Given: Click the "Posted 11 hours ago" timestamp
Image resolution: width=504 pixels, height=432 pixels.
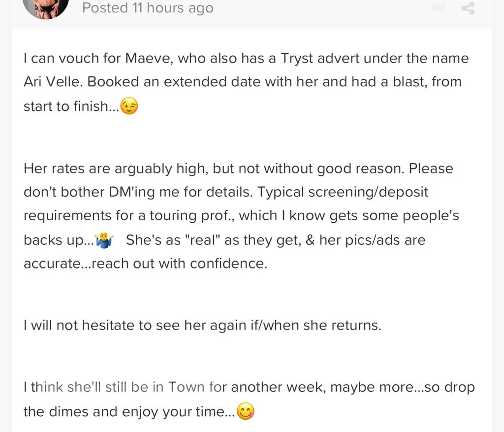Looking at the screenshot, I should (148, 8).
